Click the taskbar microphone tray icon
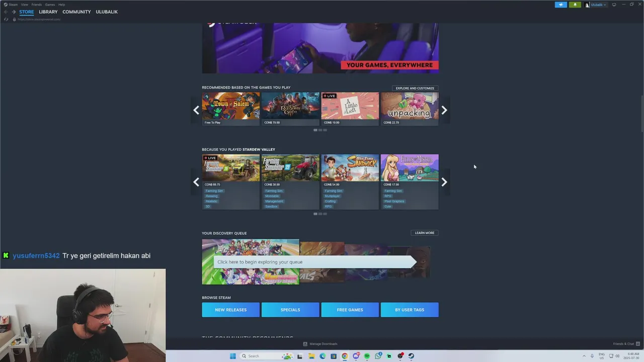Screen dimensions: 644x362 point(592,356)
